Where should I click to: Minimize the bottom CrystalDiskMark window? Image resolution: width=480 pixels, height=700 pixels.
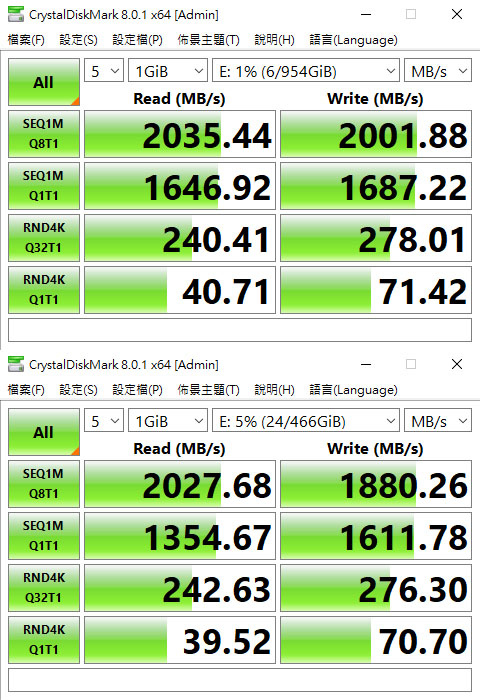click(x=366, y=364)
